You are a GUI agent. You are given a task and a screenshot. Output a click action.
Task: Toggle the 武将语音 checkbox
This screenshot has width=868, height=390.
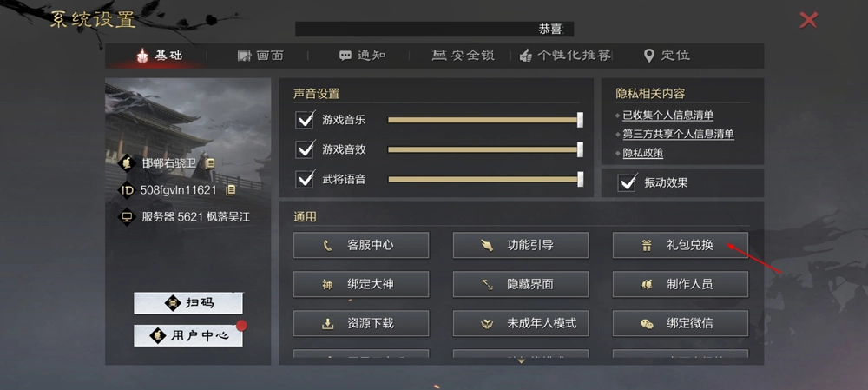(x=305, y=180)
